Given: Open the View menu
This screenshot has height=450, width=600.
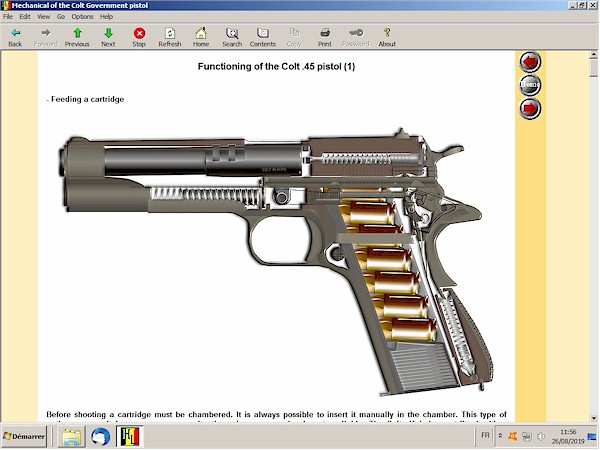Looking at the screenshot, I should tap(43, 16).
